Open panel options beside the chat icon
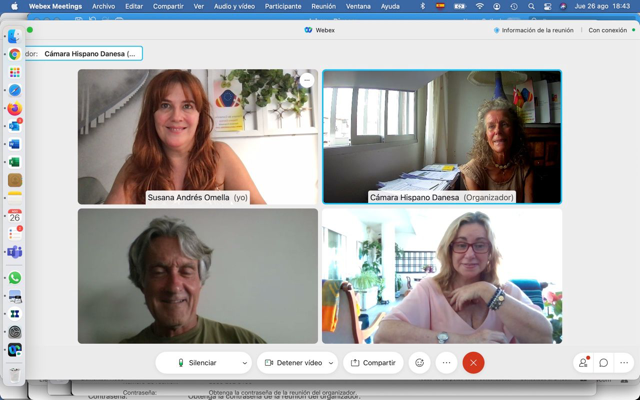This screenshot has width=640, height=400. pyautogui.click(x=624, y=362)
